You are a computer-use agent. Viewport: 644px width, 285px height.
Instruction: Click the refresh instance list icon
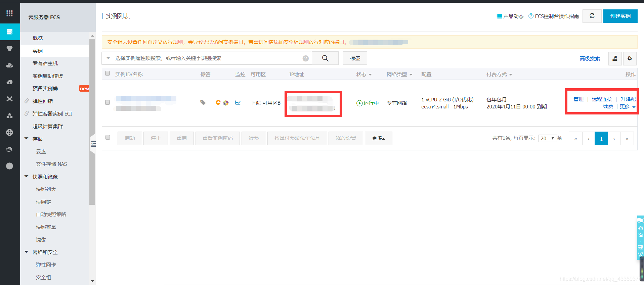(592, 16)
